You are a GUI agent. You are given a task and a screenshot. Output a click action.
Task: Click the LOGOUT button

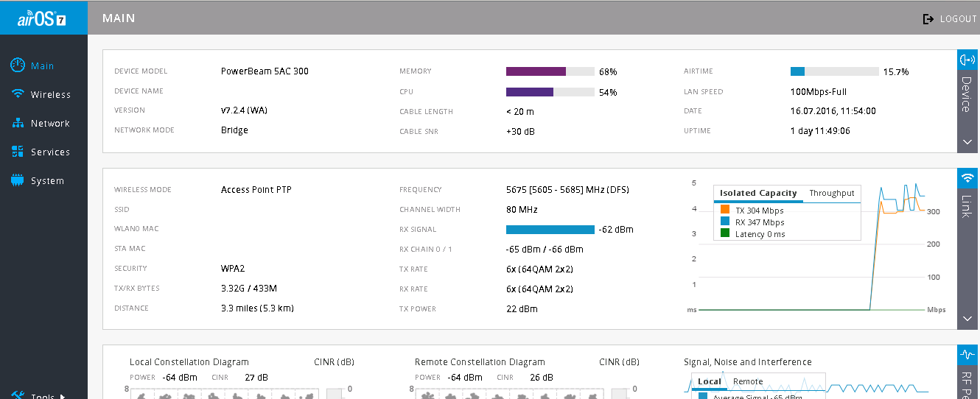pos(950,19)
